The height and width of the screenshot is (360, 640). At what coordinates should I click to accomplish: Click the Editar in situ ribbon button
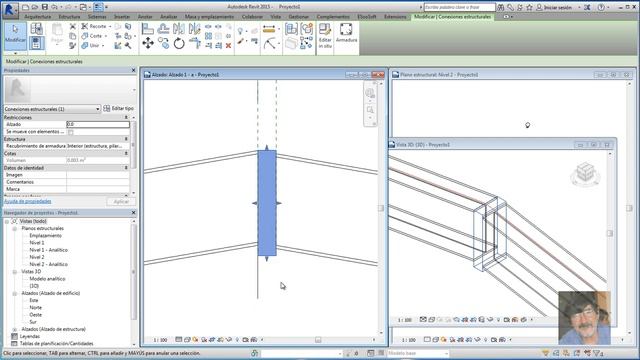click(325, 36)
